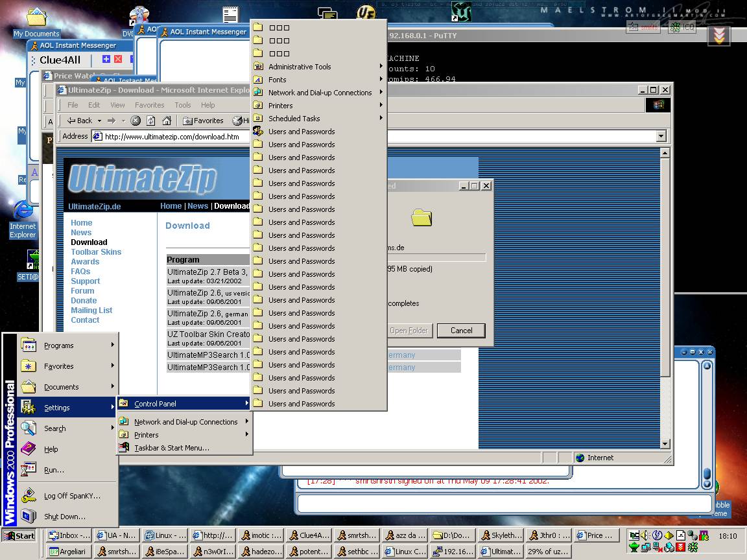Image resolution: width=747 pixels, height=560 pixels.
Task: Click the ICQ button at top right
Action: pos(682,27)
